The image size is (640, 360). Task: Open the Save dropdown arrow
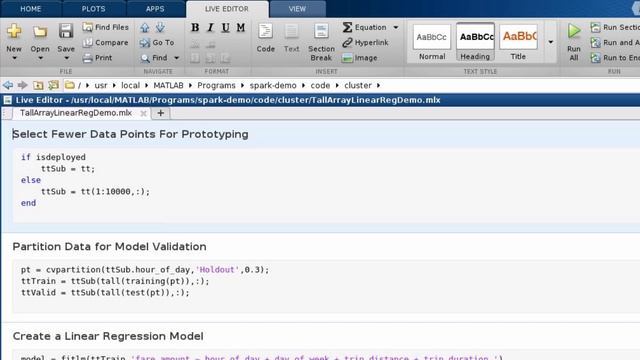[x=66, y=58]
